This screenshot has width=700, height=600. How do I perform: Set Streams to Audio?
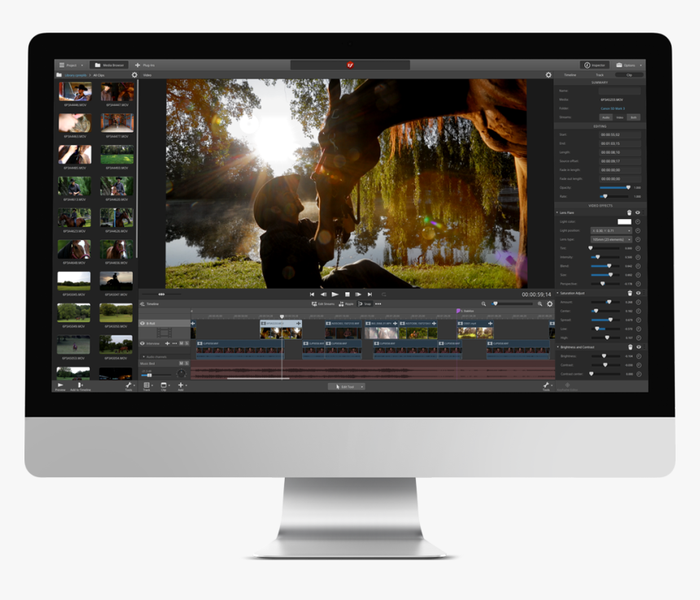606,117
